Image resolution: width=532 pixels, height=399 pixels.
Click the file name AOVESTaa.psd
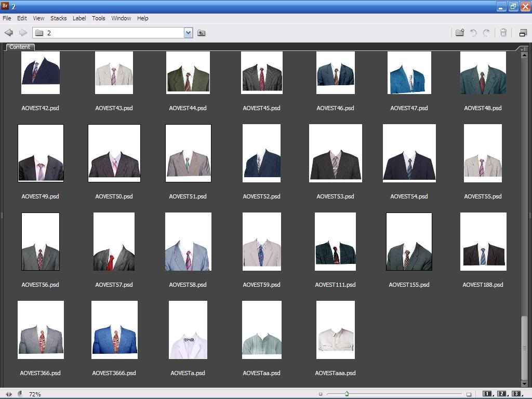click(x=262, y=373)
